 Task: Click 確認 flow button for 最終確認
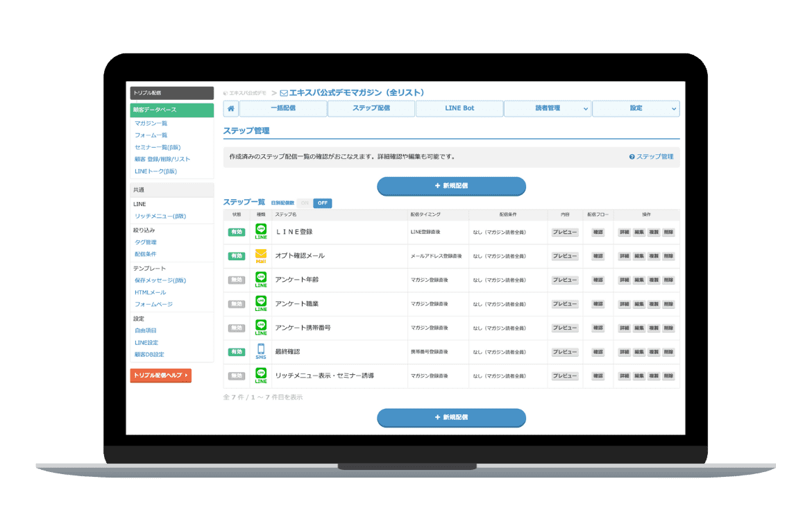(x=598, y=352)
